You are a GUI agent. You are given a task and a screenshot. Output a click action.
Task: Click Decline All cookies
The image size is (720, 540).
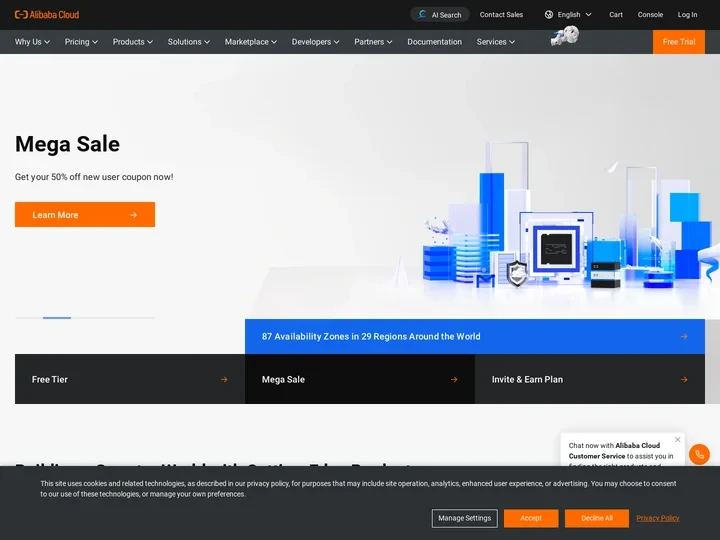point(596,518)
